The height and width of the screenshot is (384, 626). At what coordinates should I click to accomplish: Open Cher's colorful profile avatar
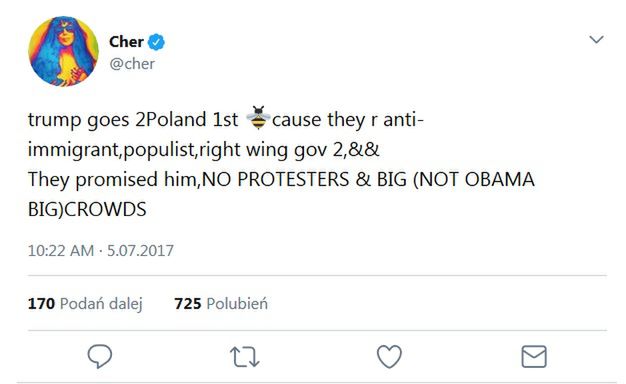(x=63, y=51)
